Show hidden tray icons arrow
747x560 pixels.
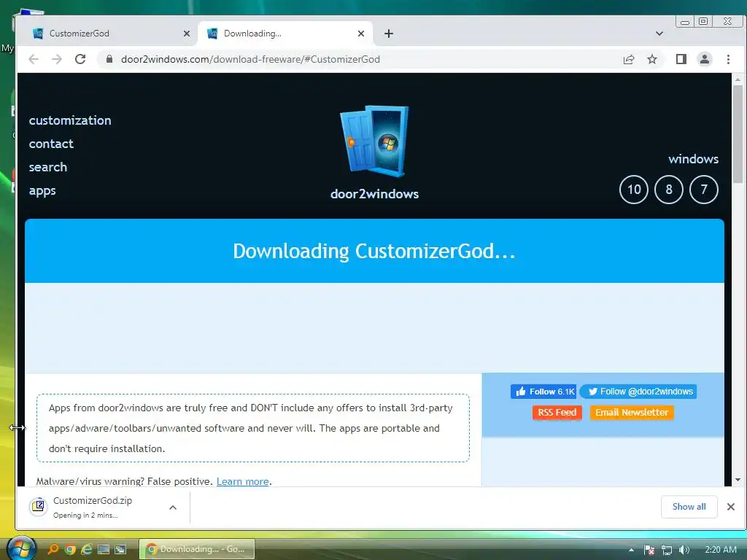click(x=631, y=550)
